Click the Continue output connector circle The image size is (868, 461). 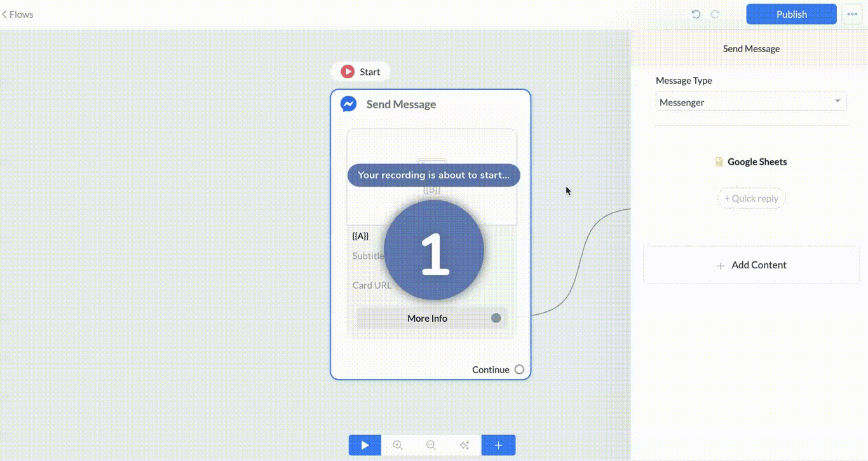[519, 369]
